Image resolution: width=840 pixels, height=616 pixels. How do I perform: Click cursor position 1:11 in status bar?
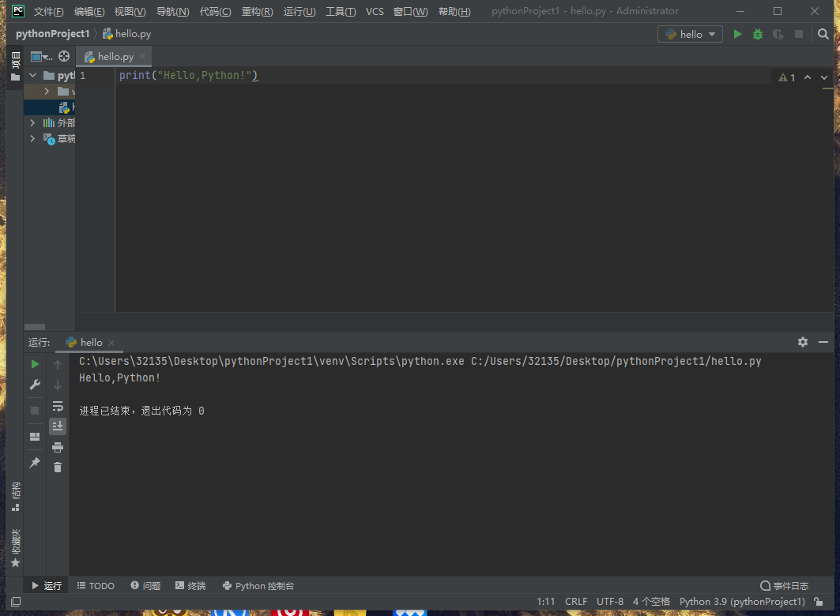(546, 602)
